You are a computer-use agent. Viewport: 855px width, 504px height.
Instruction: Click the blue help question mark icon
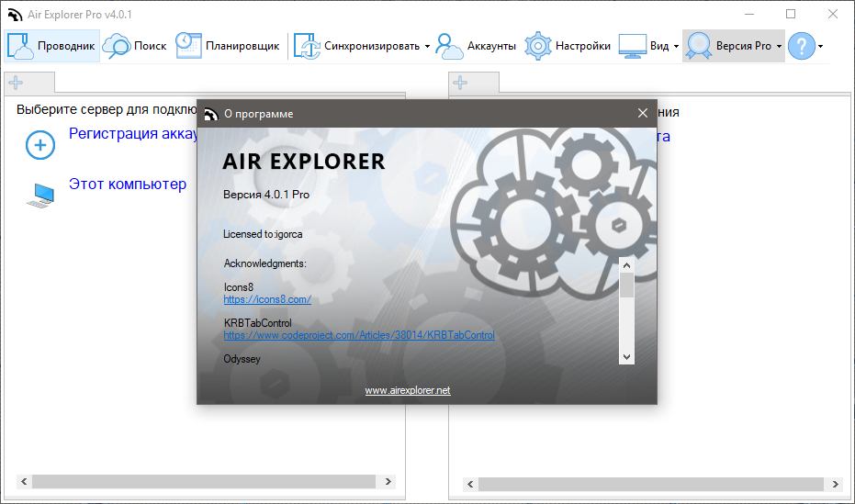(x=801, y=46)
